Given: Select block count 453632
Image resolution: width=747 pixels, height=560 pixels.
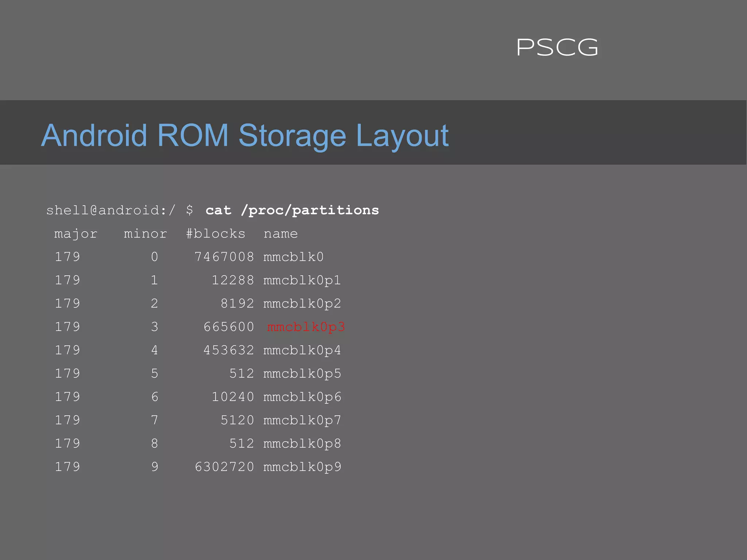Looking at the screenshot, I should 229,350.
